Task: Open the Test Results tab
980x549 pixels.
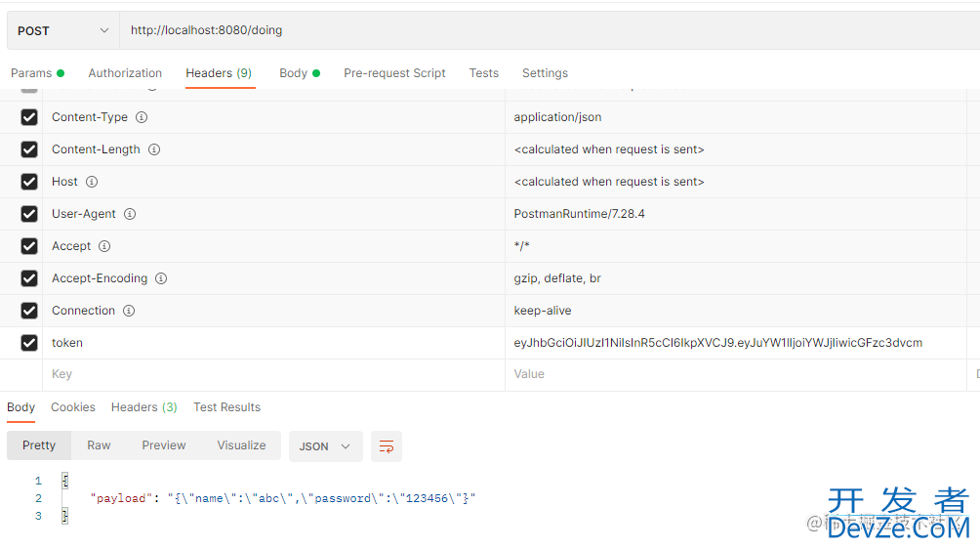Action: 226,407
